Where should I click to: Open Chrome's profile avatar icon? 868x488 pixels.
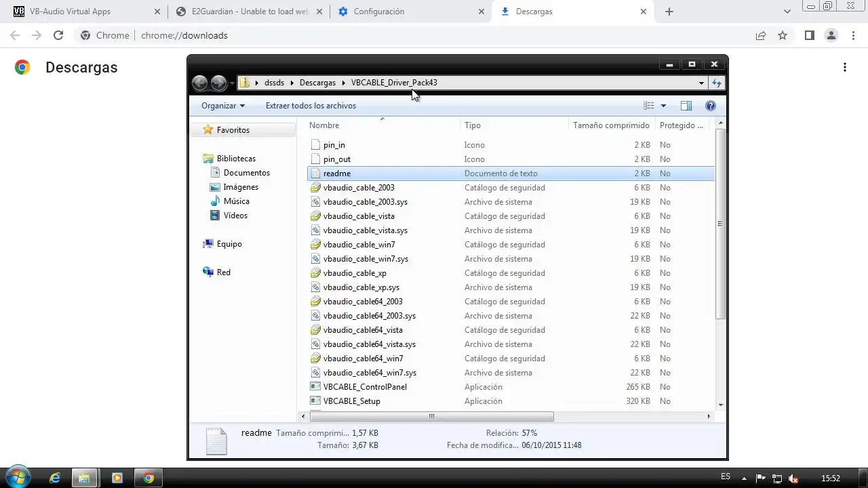pyautogui.click(x=831, y=35)
